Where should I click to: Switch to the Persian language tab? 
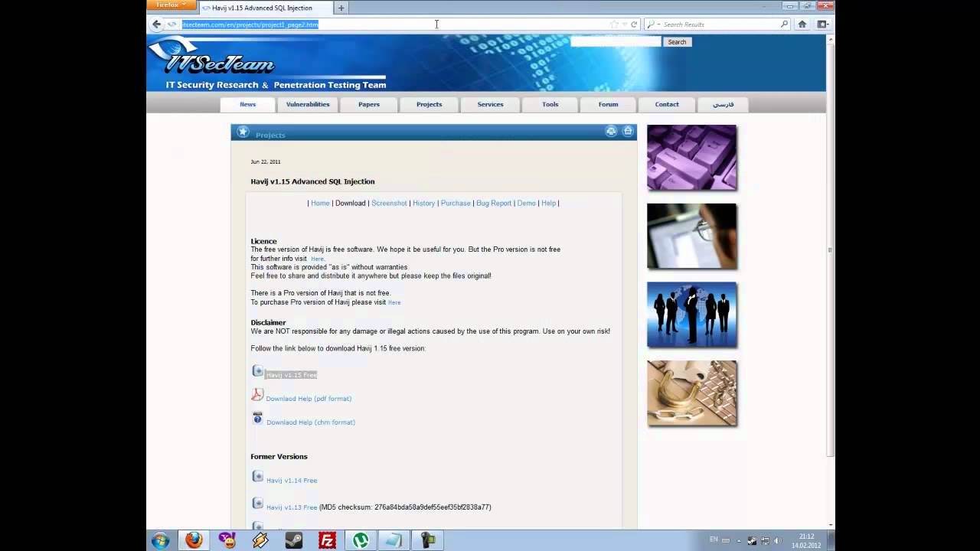click(723, 104)
